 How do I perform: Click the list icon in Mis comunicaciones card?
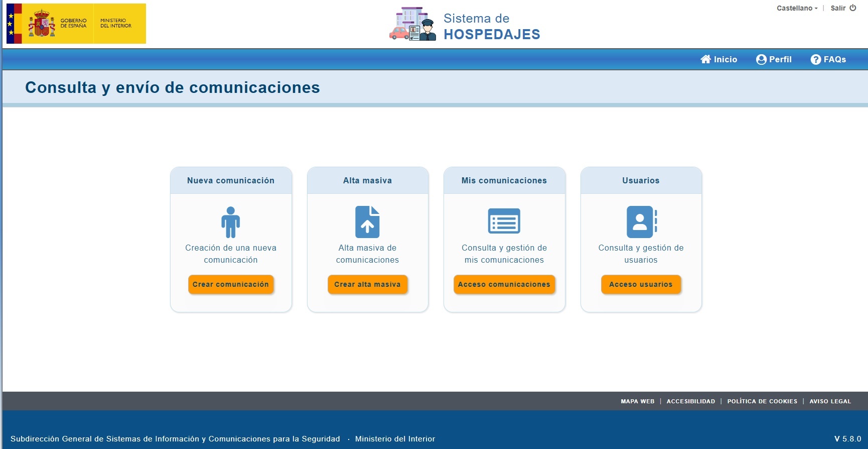coord(504,221)
